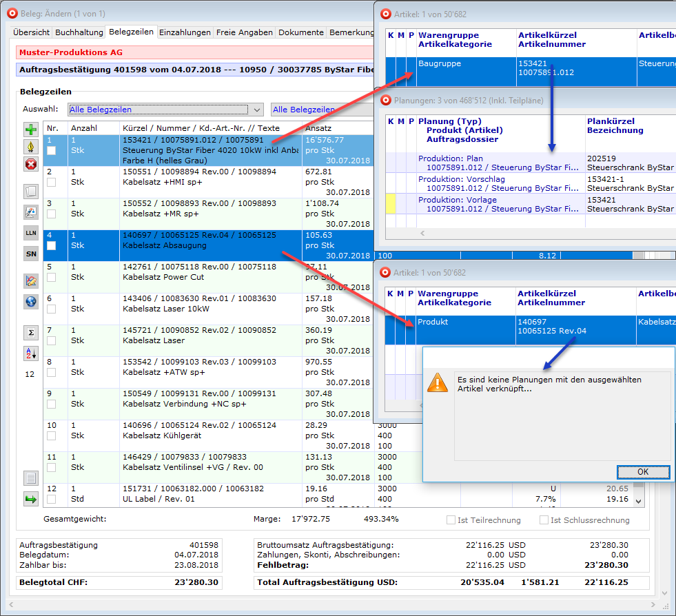Check the box for line 5 Kabelsatz Power Cut
This screenshot has width=676, height=616.
(52, 277)
